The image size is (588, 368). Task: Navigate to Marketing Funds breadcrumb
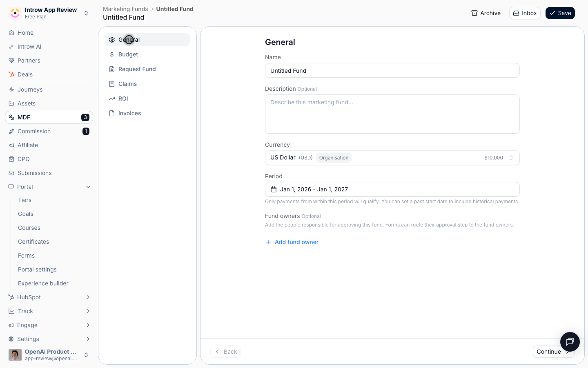tap(125, 9)
